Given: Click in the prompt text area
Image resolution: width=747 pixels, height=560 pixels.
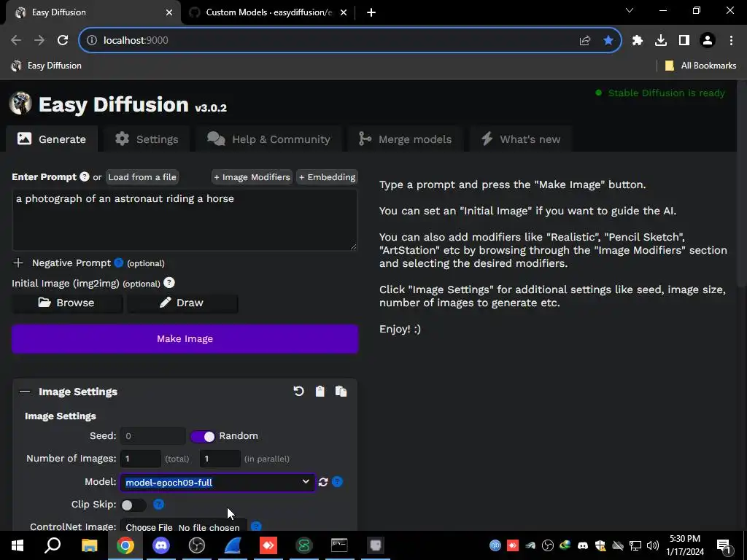Looking at the screenshot, I should [x=185, y=219].
